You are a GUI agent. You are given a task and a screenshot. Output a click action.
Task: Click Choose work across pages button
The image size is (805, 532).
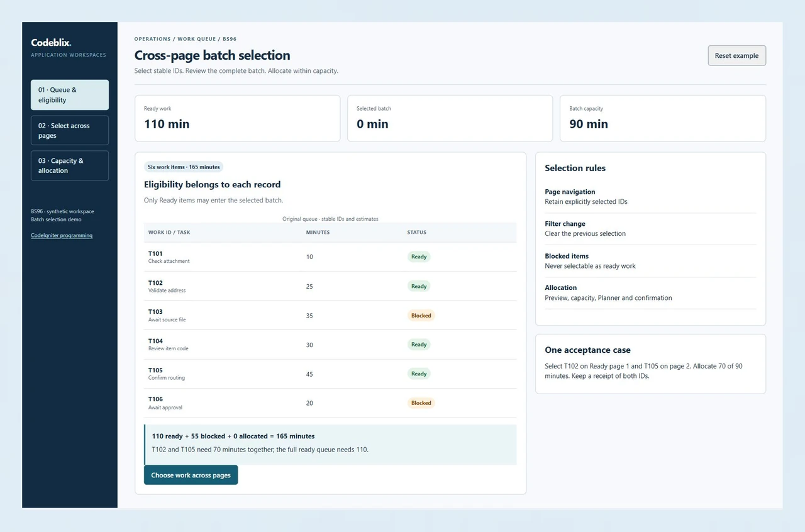[191, 475]
